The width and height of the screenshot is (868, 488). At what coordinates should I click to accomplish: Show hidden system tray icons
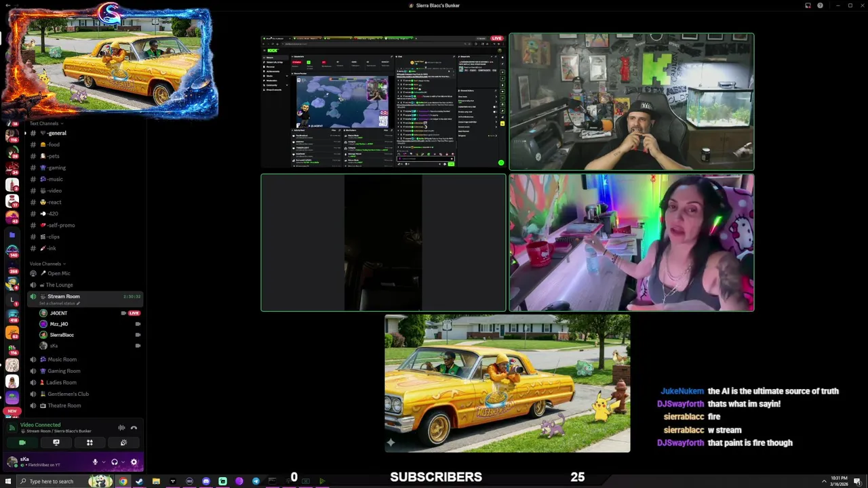(x=824, y=481)
